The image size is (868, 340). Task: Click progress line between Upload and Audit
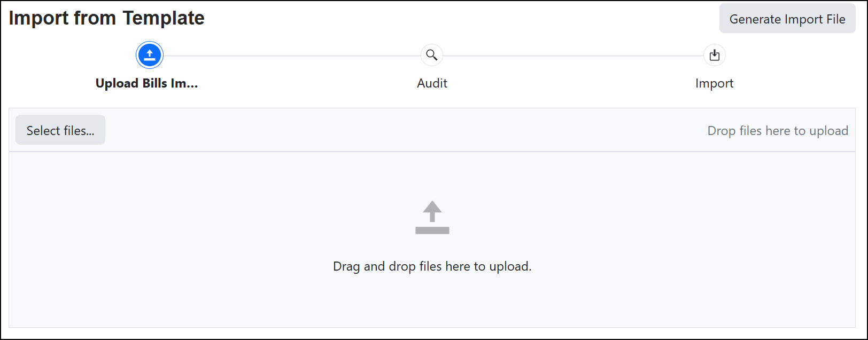tap(291, 56)
